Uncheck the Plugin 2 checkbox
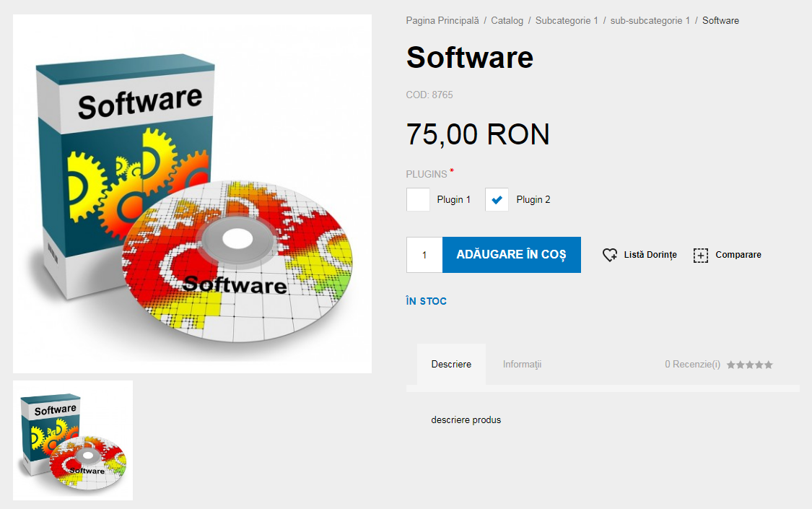 (497, 199)
